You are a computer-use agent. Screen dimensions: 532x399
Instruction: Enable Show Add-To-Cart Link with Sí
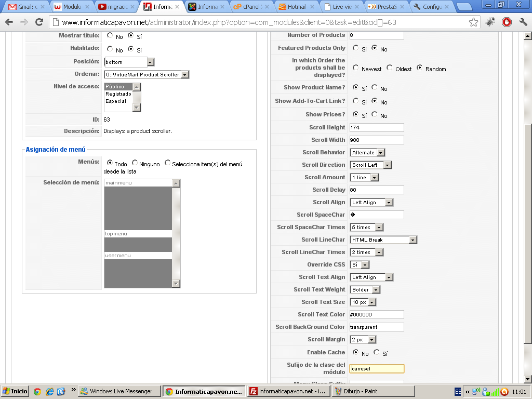pyautogui.click(x=355, y=101)
